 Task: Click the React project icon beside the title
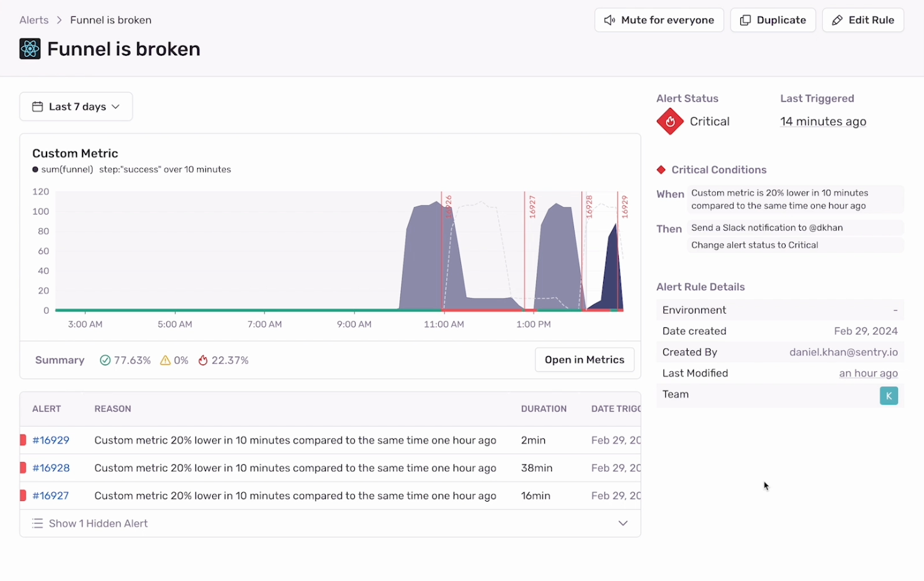pyautogui.click(x=30, y=48)
